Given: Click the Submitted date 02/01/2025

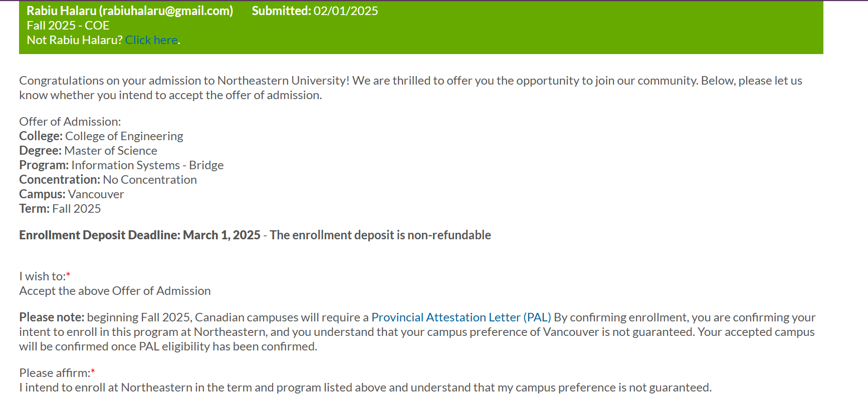Looking at the screenshot, I should pos(345,11).
